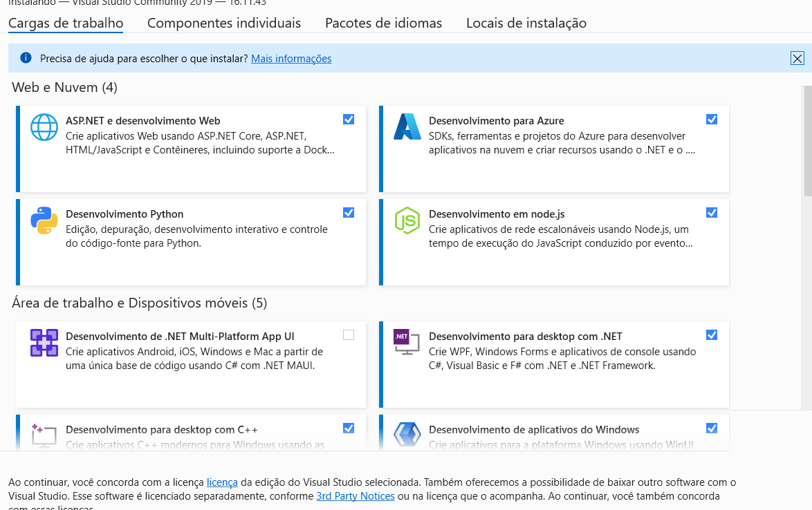Enable .NET Multi-Platform App UI checkbox
Screen dimensions: 812x510
click(x=349, y=335)
